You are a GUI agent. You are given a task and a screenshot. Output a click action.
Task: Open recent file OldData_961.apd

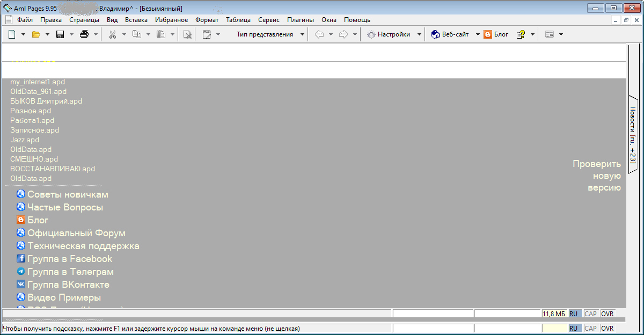tap(38, 91)
